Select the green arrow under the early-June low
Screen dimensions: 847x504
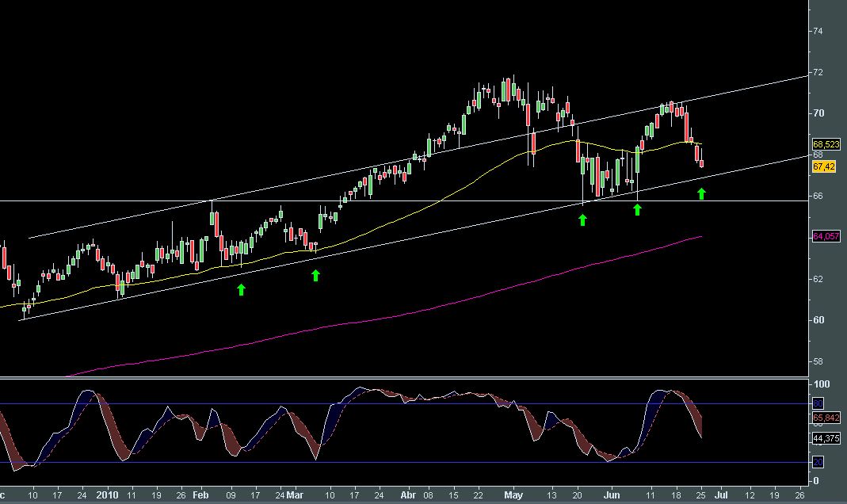click(637, 209)
